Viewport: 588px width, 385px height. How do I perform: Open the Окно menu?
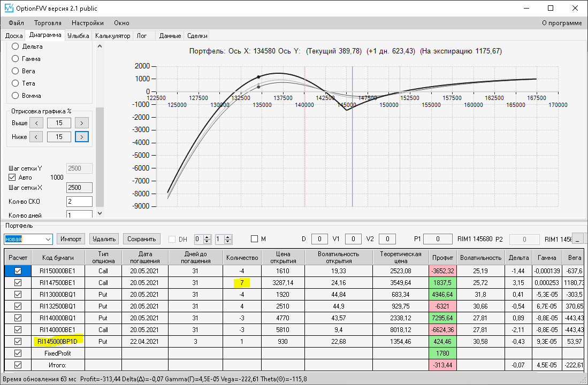click(121, 23)
